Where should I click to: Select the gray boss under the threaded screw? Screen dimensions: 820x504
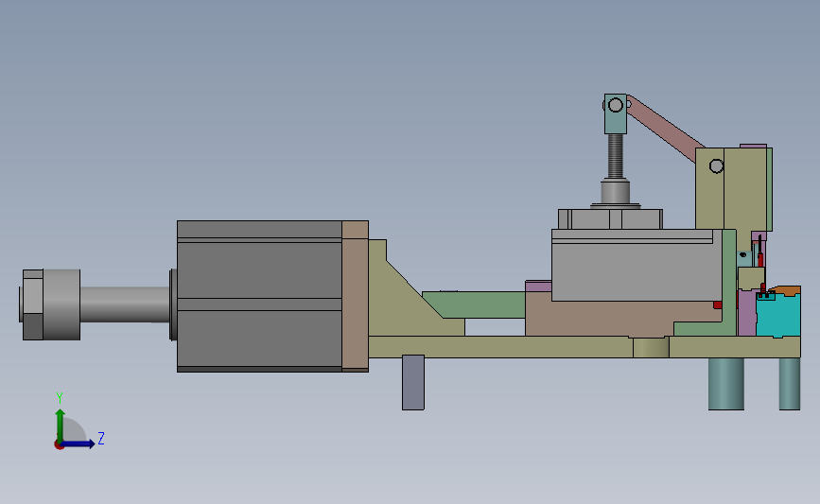[615, 192]
